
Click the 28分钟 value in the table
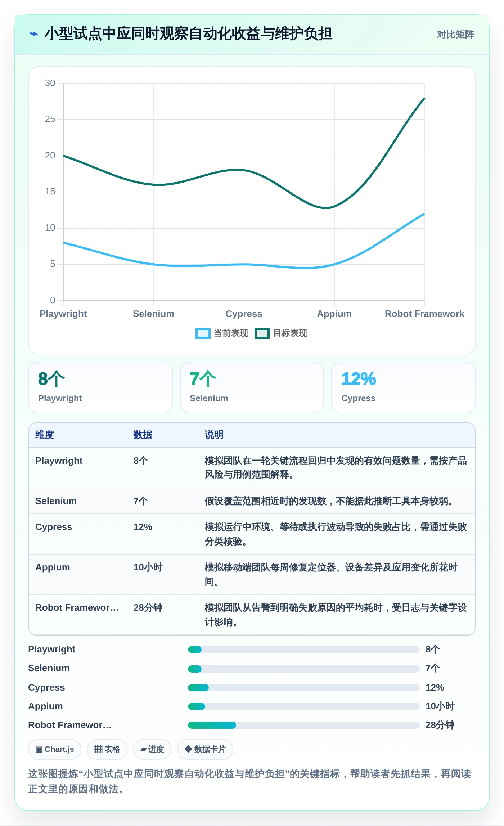pyautogui.click(x=148, y=608)
